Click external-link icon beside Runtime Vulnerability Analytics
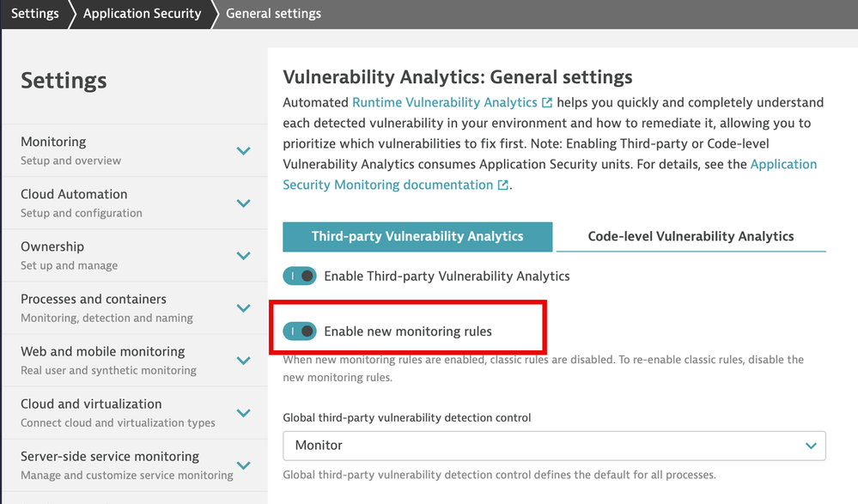The image size is (858, 504). (546, 102)
